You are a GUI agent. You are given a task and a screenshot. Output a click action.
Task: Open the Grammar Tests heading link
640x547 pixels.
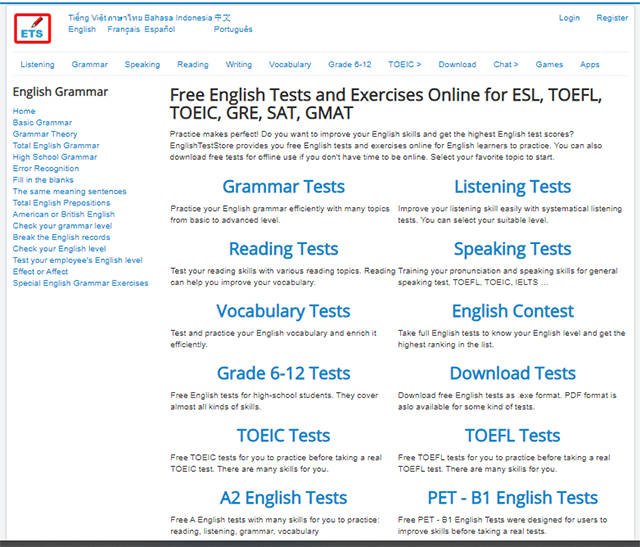(x=283, y=187)
